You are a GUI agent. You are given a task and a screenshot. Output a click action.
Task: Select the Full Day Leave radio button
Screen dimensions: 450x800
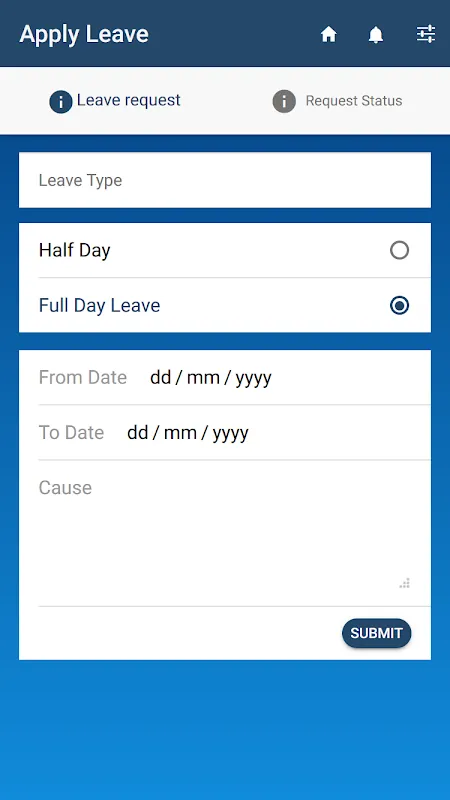(399, 306)
